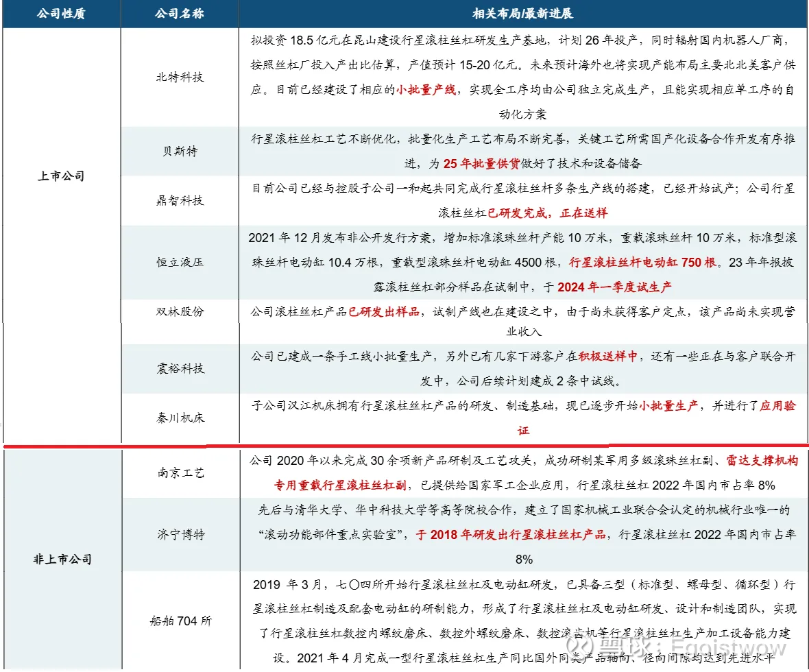Click the company name 南京工艺
The image size is (809, 672).
click(x=180, y=472)
